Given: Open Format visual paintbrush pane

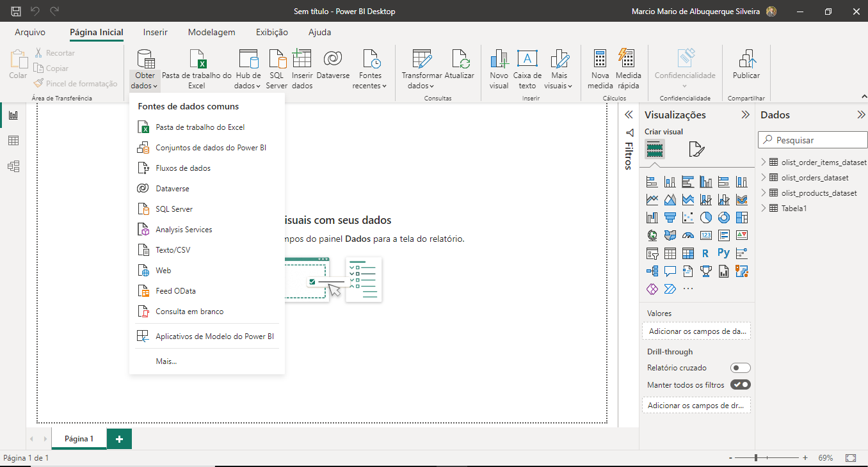Looking at the screenshot, I should coord(696,150).
